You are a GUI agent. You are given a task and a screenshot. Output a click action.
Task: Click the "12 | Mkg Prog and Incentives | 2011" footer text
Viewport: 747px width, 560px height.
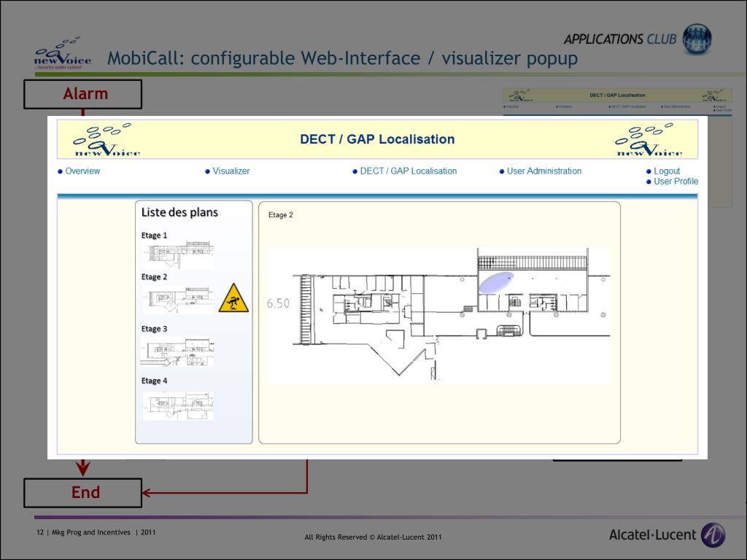point(96,532)
